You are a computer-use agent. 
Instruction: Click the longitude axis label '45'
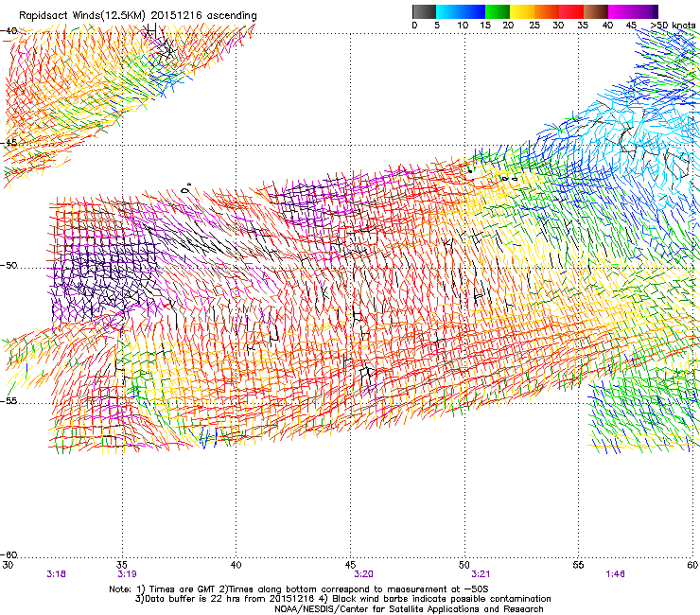350,565
